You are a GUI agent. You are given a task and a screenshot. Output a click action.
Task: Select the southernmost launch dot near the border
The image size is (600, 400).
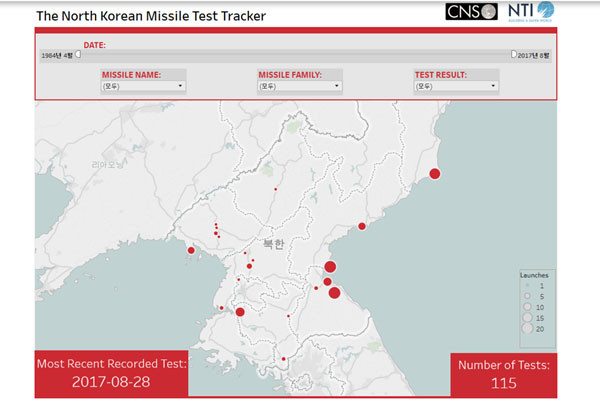click(284, 359)
